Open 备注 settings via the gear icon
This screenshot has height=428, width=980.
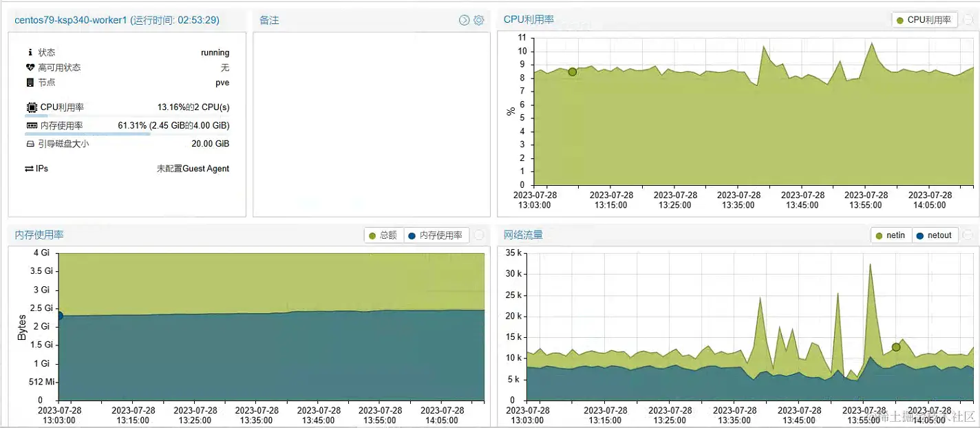tap(479, 21)
